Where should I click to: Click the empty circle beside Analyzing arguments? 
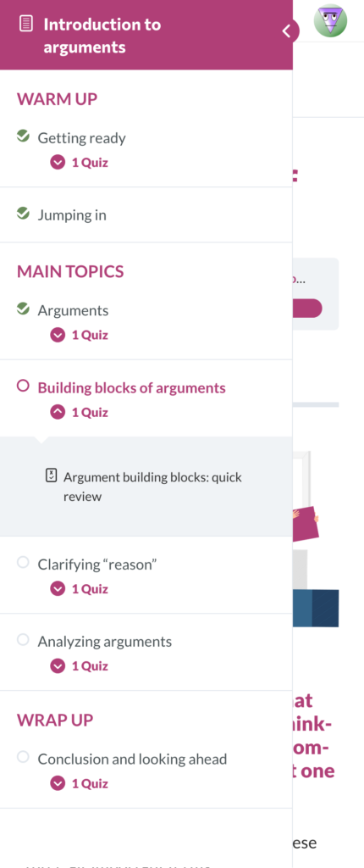pos(23,640)
